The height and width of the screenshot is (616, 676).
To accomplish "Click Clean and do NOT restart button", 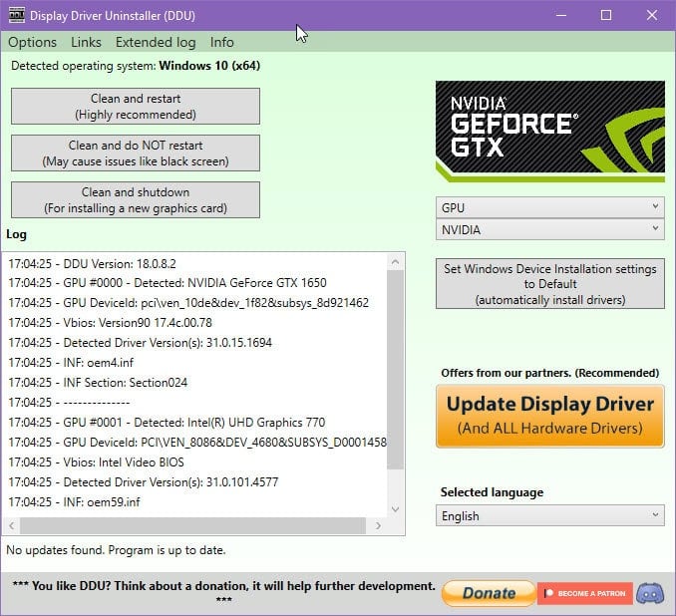I will (136, 154).
